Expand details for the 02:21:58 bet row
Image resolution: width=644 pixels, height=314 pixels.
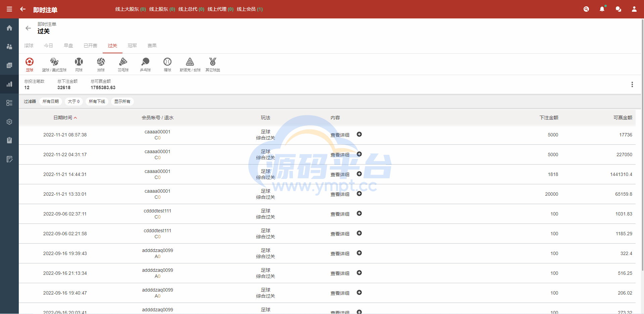(x=359, y=233)
